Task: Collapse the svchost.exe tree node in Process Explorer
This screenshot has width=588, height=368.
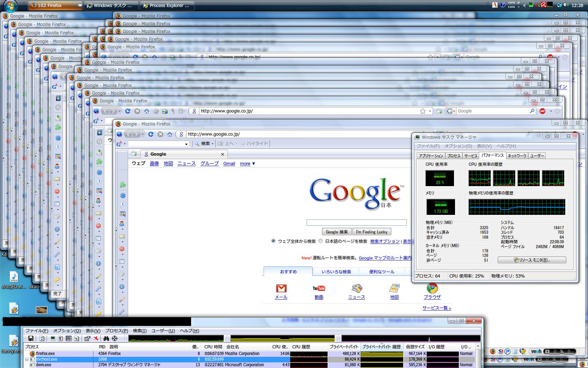Action: point(27,359)
